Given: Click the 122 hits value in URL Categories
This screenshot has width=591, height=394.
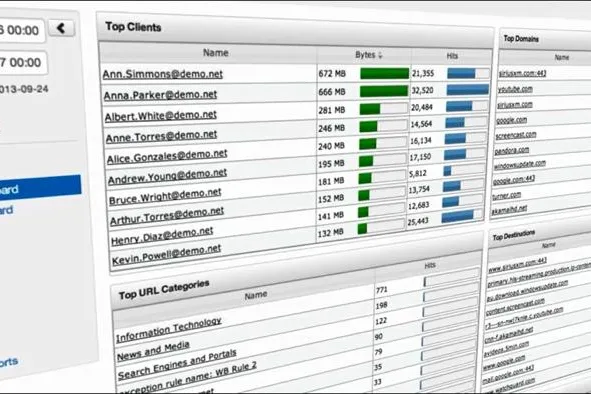Looking at the screenshot, I should point(381,321).
